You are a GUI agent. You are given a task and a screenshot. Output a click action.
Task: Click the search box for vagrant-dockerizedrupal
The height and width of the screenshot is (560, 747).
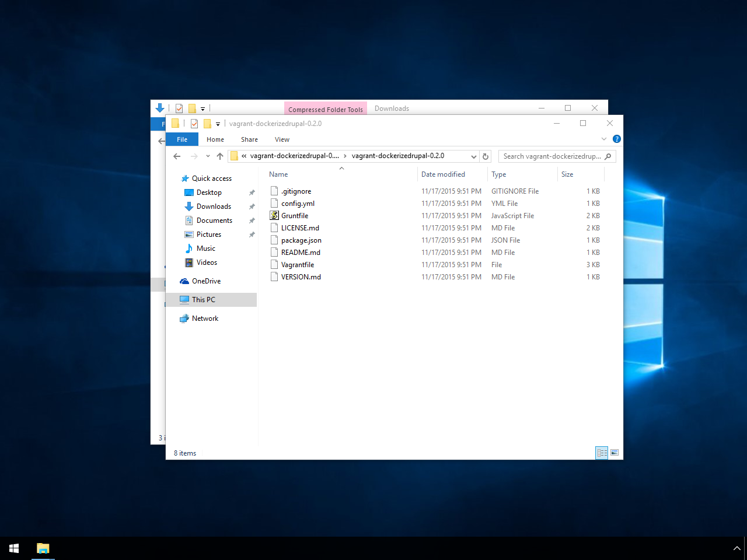pyautogui.click(x=557, y=156)
